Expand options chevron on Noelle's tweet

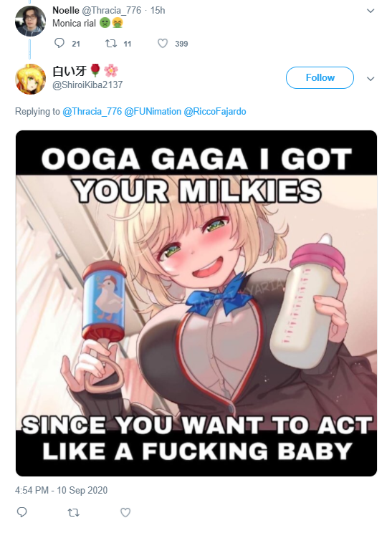pyautogui.click(x=371, y=11)
